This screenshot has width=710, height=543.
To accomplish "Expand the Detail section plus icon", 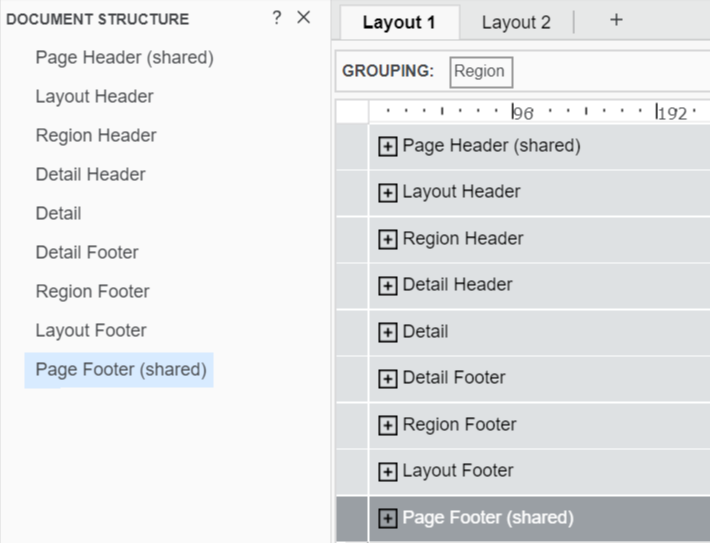I will click(x=388, y=333).
